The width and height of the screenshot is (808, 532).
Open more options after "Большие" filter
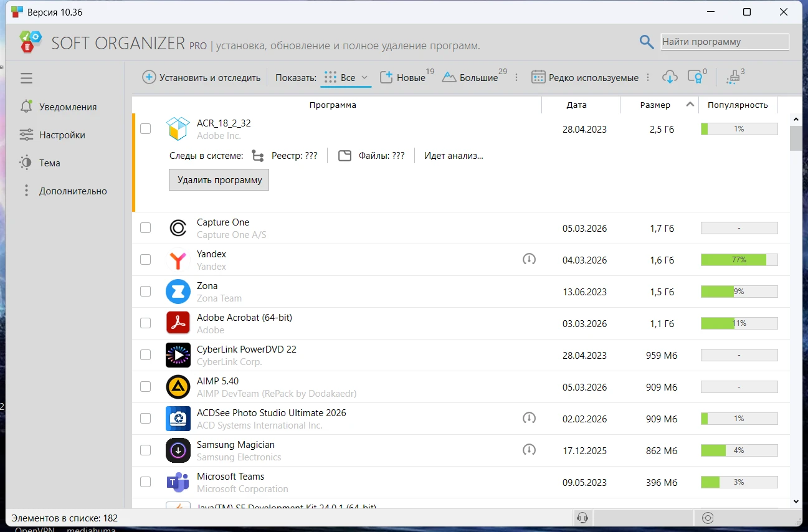[x=516, y=77]
